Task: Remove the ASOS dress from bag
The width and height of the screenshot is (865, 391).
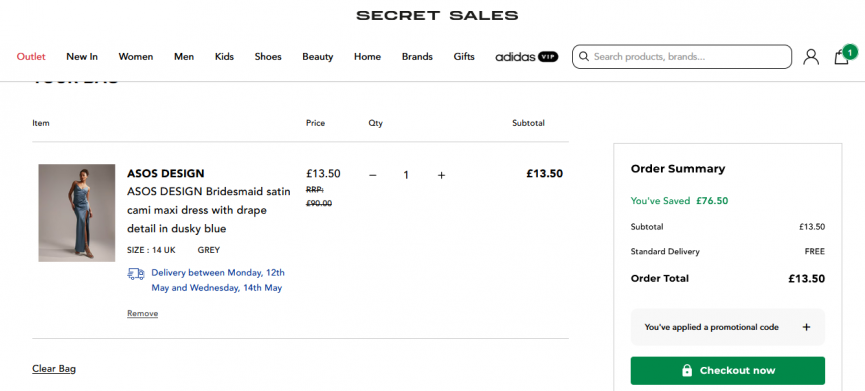Action: tap(142, 313)
